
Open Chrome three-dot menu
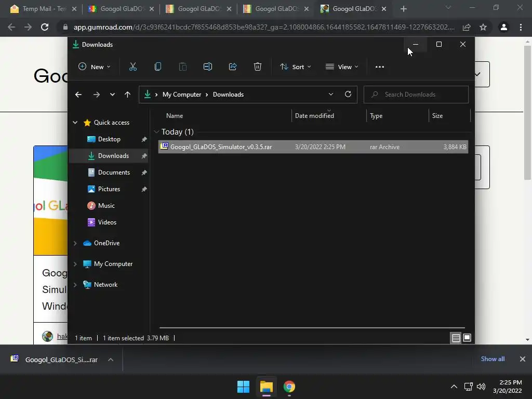coord(521,27)
